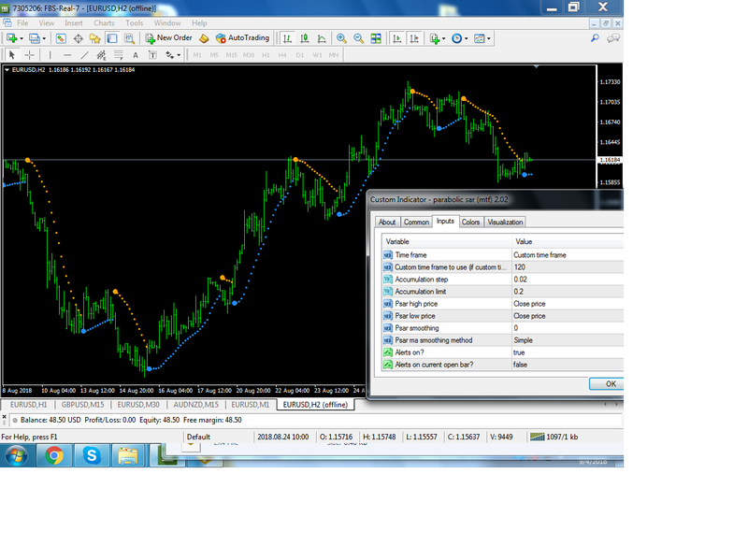Open MetaEditor with the yellow book icon

[204, 38]
